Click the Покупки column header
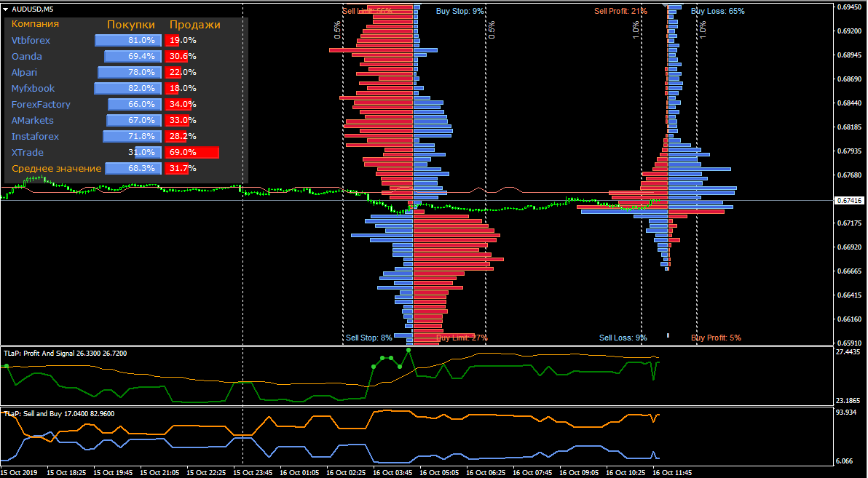 130,24
